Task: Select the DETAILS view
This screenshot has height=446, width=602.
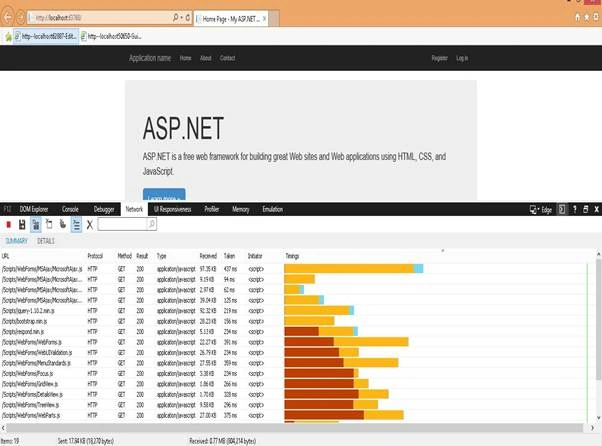Action: point(46,241)
